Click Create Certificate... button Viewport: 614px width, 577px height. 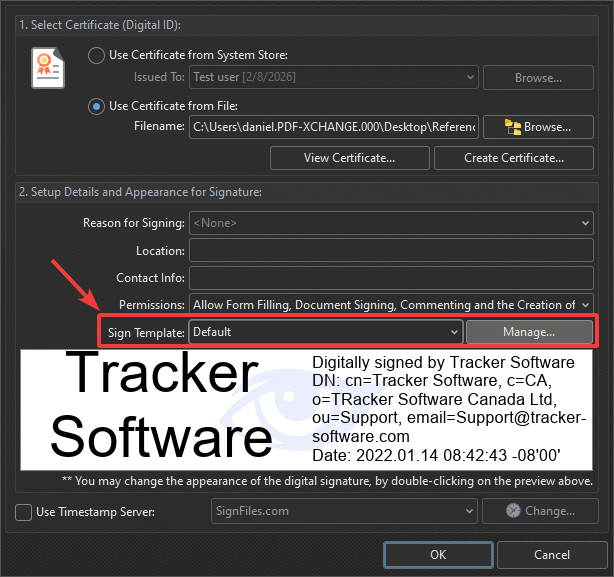point(513,158)
